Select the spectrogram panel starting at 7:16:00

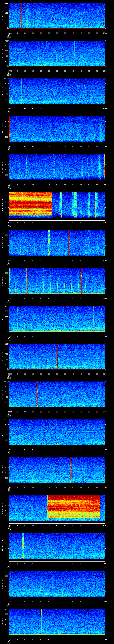point(57,16)
